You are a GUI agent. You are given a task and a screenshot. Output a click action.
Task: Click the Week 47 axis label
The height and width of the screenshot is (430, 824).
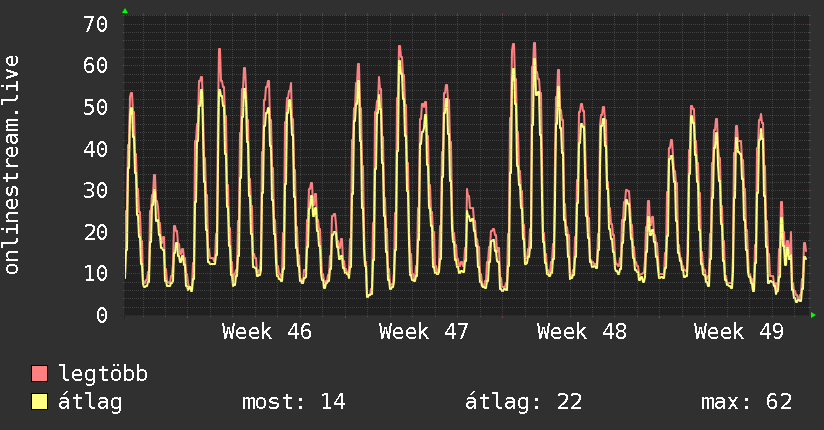[x=424, y=332]
